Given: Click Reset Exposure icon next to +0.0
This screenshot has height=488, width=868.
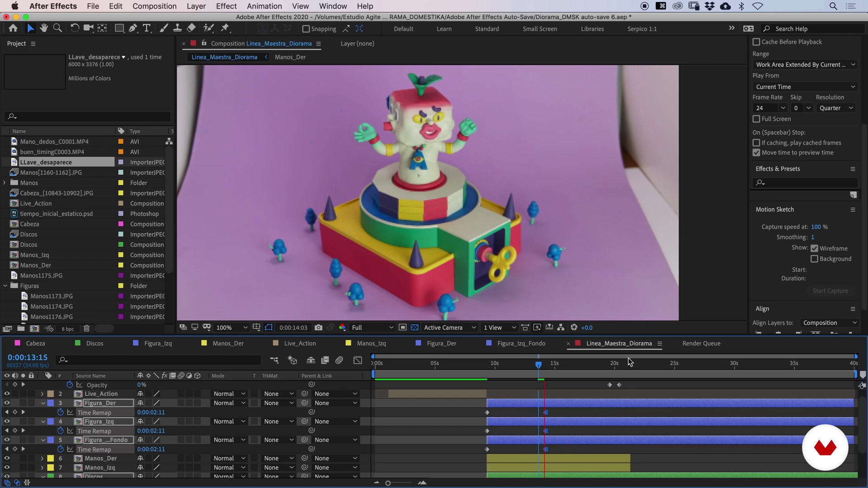Looking at the screenshot, I should coord(574,328).
